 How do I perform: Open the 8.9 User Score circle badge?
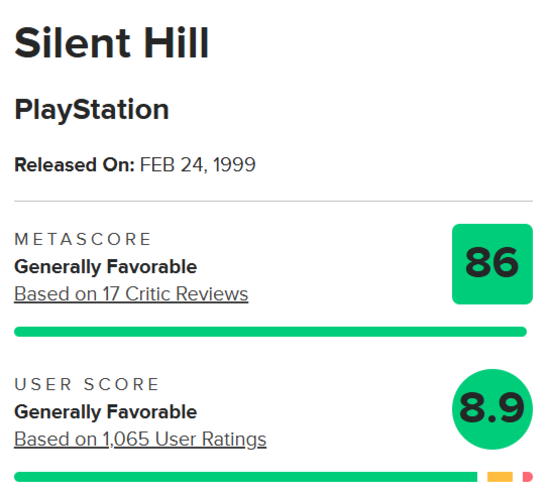click(x=492, y=409)
